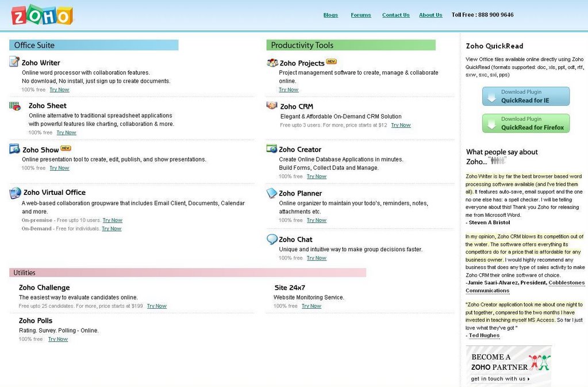Screen dimensions: 588x387
Task: Click the Site 24x7 heading
Action: pyautogui.click(x=290, y=288)
